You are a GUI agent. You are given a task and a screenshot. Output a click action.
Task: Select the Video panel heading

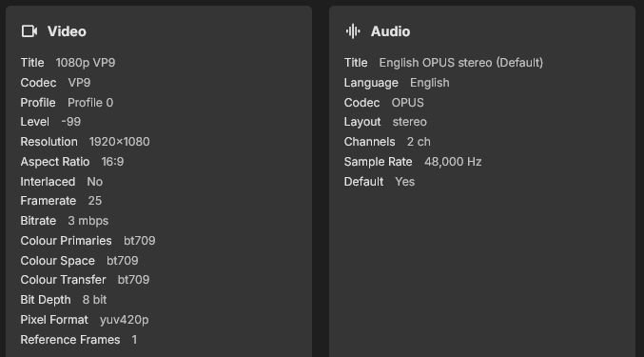(67, 31)
